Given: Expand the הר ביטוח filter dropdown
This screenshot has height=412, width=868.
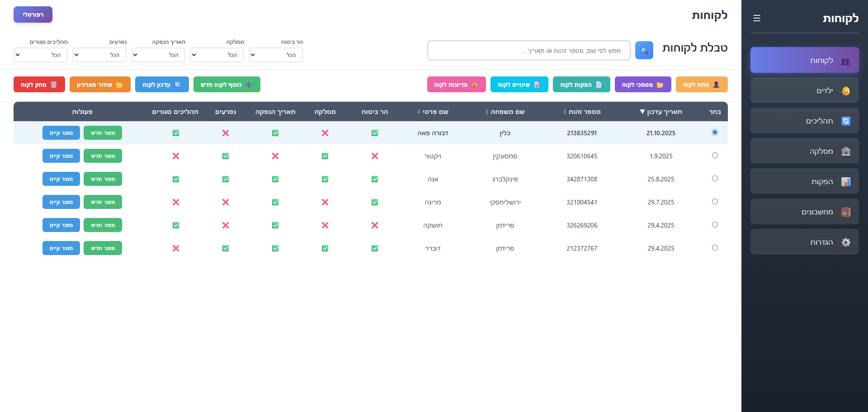Looking at the screenshot, I should pyautogui.click(x=276, y=55).
